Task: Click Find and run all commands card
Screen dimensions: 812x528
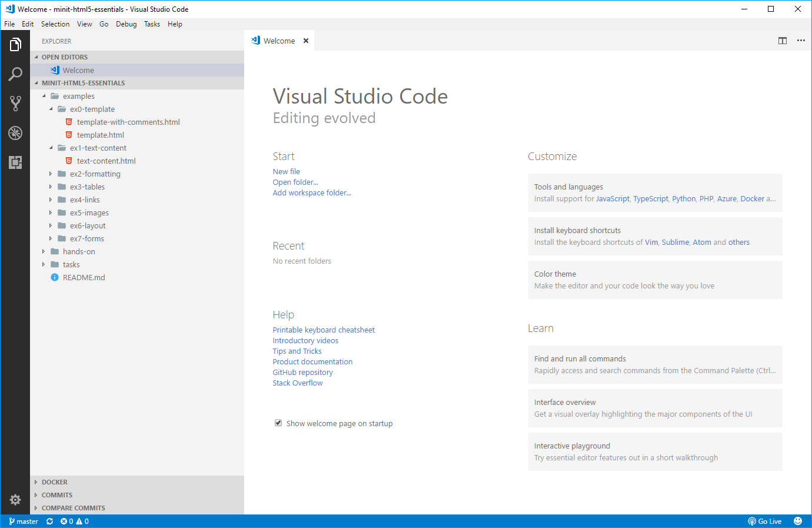Action: click(x=655, y=364)
